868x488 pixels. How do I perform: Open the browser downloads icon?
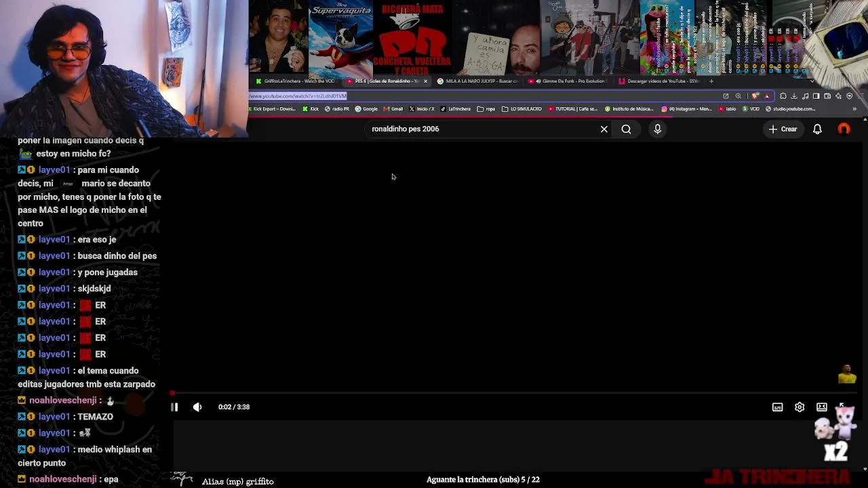coord(794,96)
